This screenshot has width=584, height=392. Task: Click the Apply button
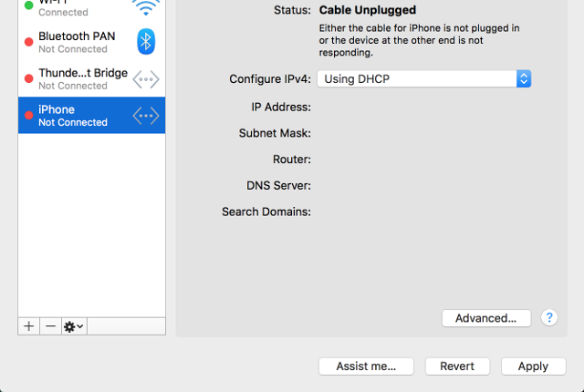533,366
